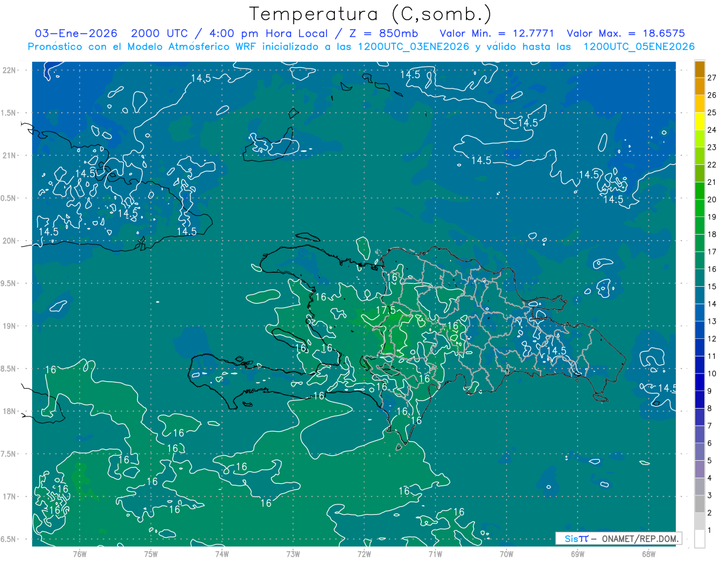Image resolution: width=728 pixels, height=562 pixels.
Task: Click the 8.5N latitude axis label
Action: coord(8,369)
